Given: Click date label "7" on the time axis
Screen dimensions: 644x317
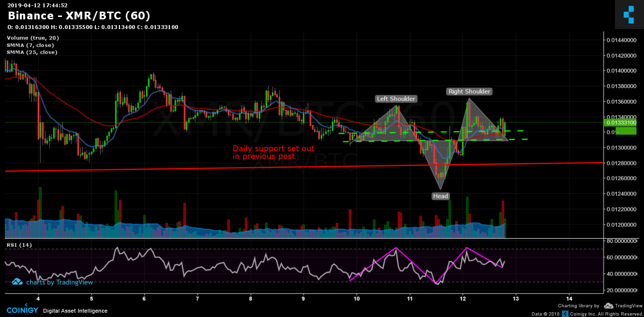Looking at the screenshot, I should tap(197, 298).
